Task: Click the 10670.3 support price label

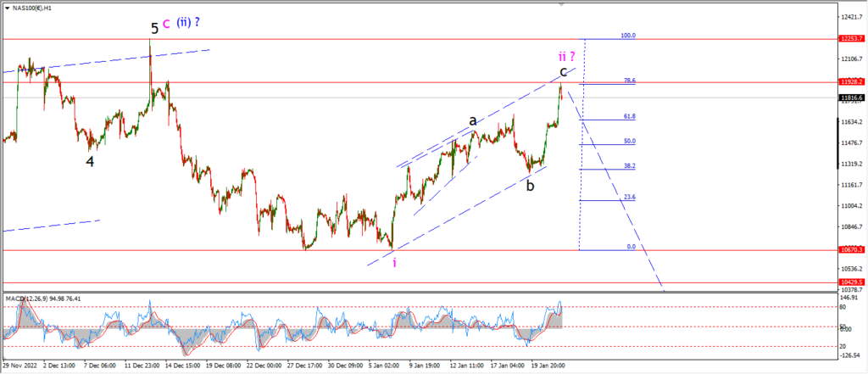Action: tap(851, 250)
